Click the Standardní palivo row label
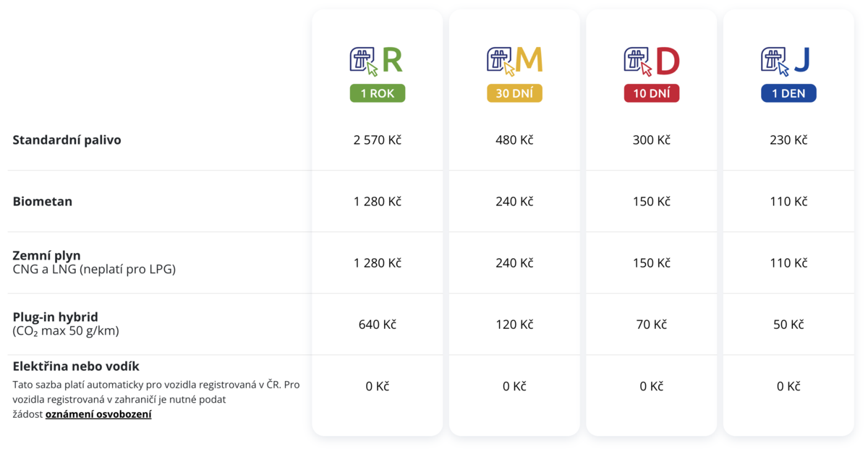This screenshot has height=449, width=868. [67, 140]
